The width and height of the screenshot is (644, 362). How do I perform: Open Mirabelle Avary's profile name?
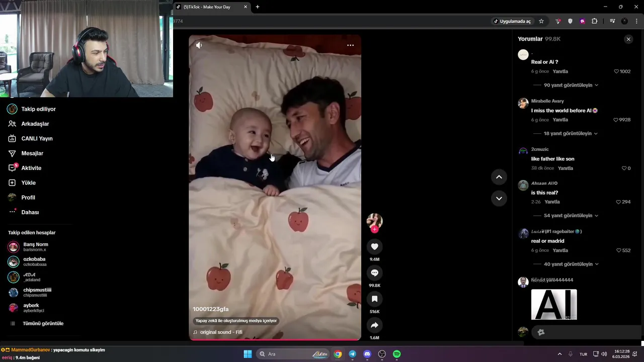[547, 101]
